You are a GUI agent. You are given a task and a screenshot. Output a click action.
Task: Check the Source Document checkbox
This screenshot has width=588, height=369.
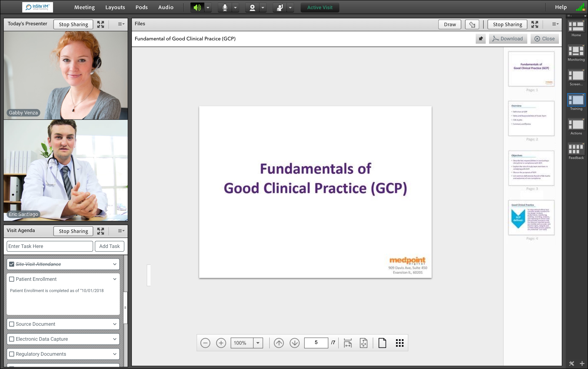click(11, 324)
